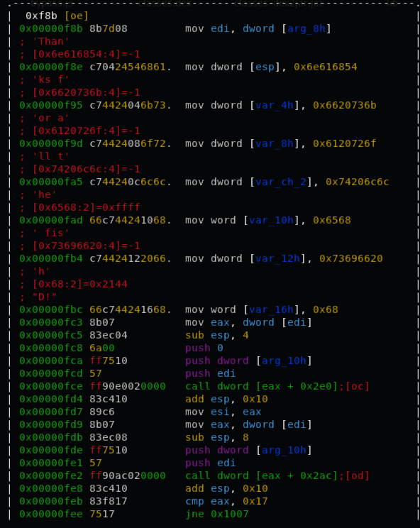Select comment [0x68:2]=0x2144
420x528 pixels.
[79, 285]
